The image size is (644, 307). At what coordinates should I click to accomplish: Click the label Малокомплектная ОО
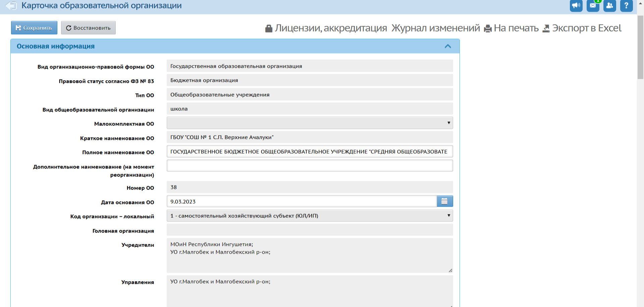(124, 124)
